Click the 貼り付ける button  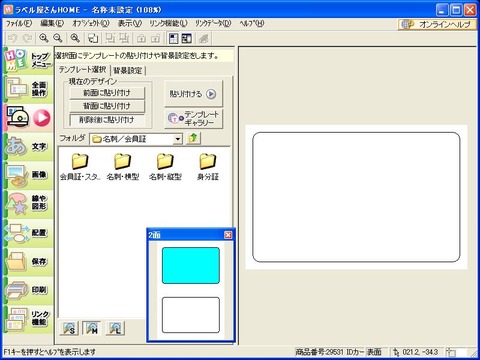[x=193, y=94]
